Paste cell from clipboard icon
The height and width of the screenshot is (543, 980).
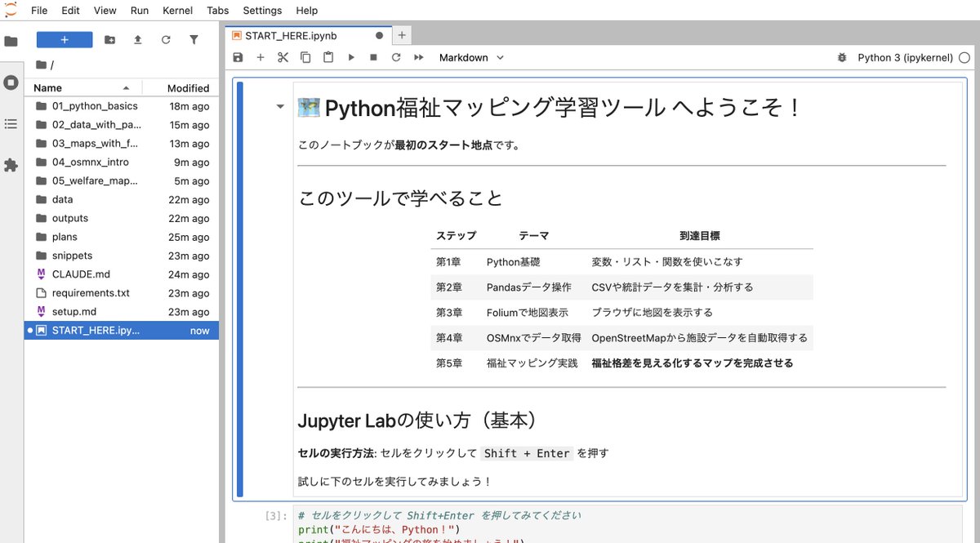(328, 57)
